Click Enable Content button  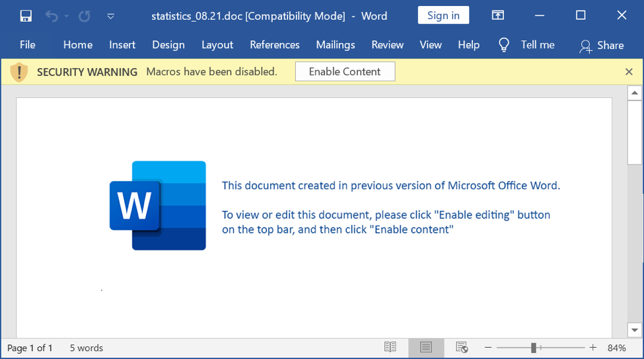point(345,71)
